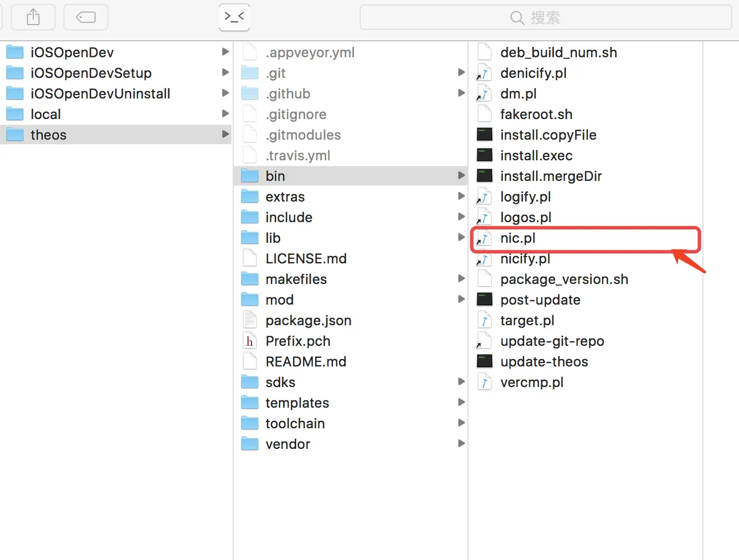Expand the theos folder arrow

[x=225, y=134]
